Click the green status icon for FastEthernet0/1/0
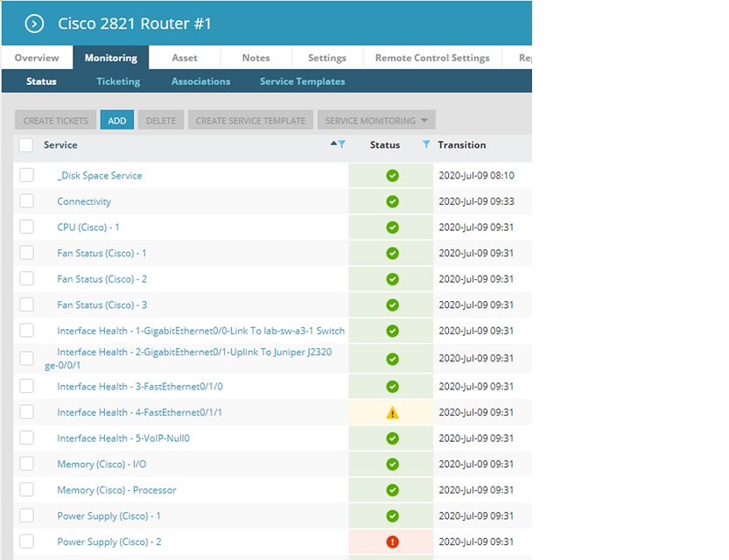 pyautogui.click(x=392, y=387)
